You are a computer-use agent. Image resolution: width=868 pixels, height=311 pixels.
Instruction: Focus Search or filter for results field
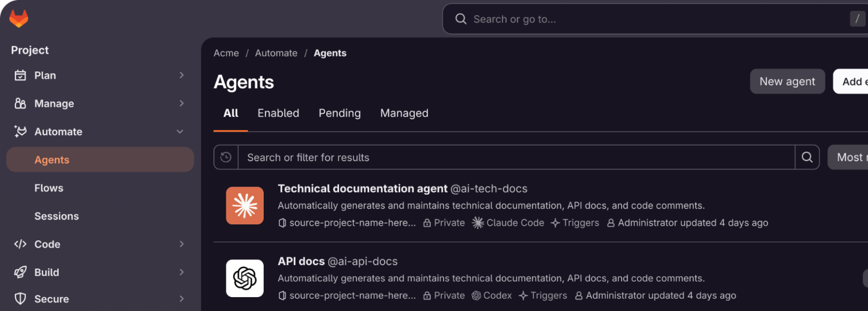click(x=517, y=157)
